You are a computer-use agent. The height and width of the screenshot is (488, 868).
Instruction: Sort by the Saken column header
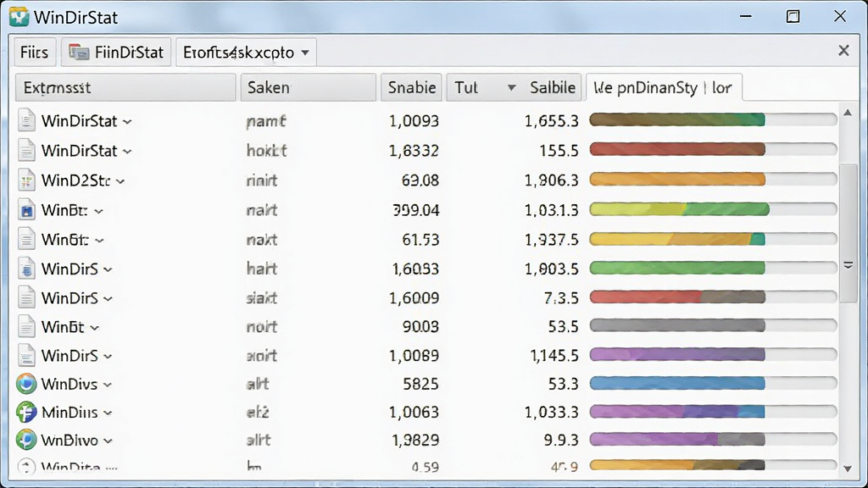tap(309, 87)
